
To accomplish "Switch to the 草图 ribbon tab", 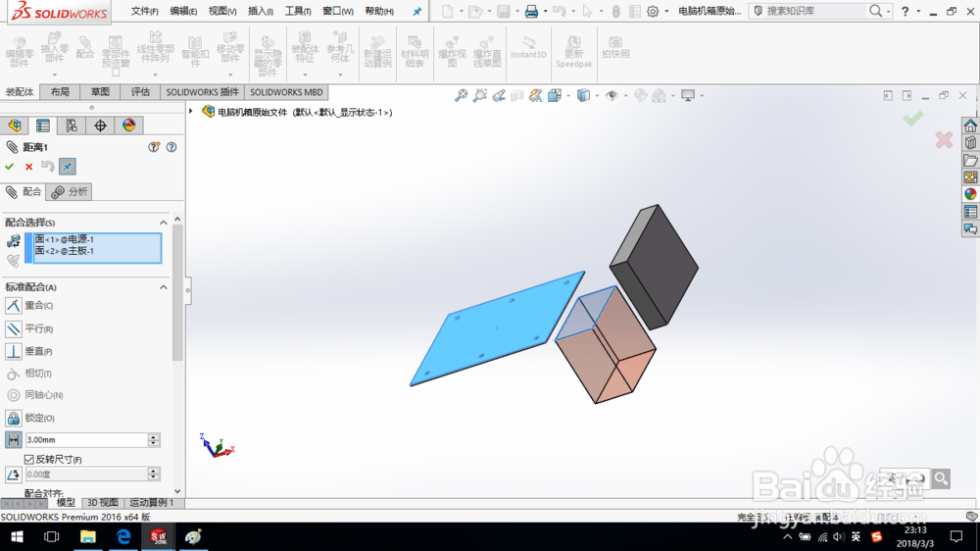I will pos(100,92).
